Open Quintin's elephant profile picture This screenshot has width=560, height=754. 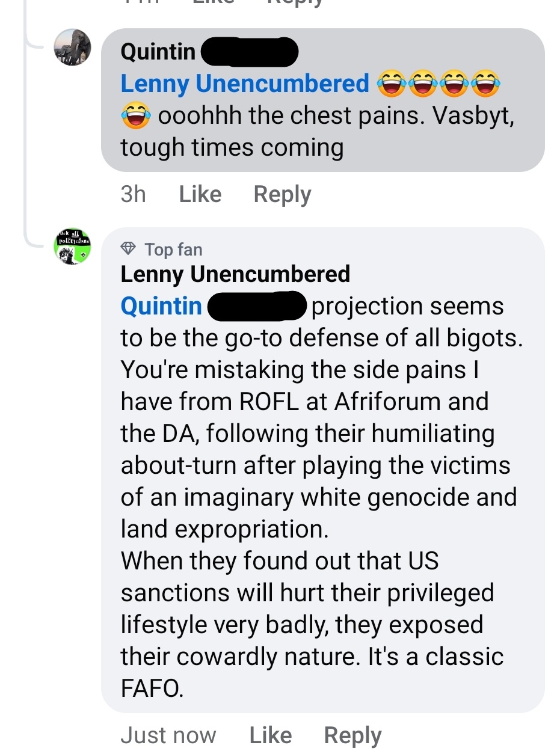click(x=72, y=47)
